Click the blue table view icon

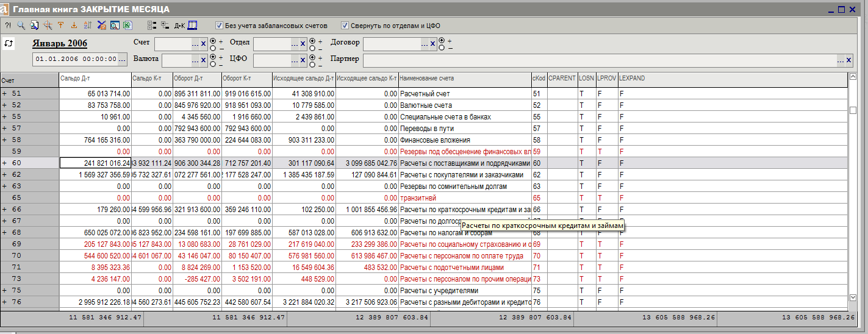click(192, 26)
